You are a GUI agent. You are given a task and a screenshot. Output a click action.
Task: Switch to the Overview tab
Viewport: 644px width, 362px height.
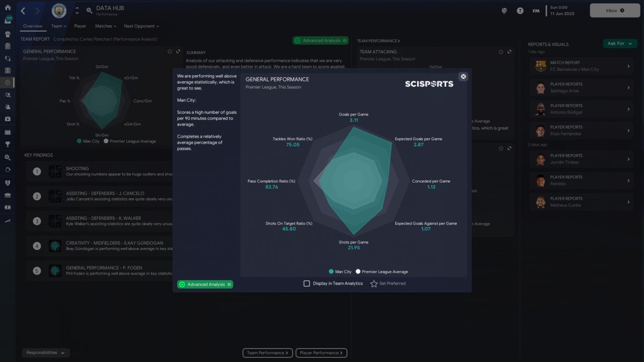point(33,26)
